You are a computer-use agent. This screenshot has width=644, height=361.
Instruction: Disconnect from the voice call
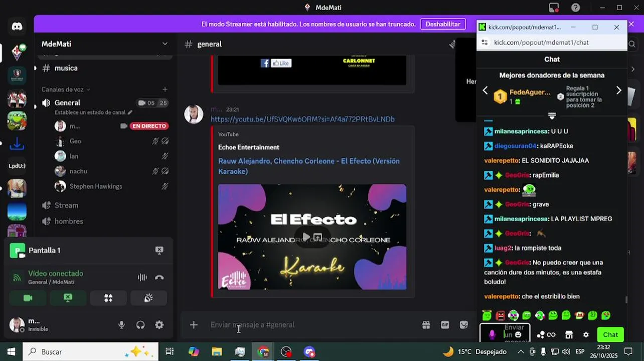[159, 277]
